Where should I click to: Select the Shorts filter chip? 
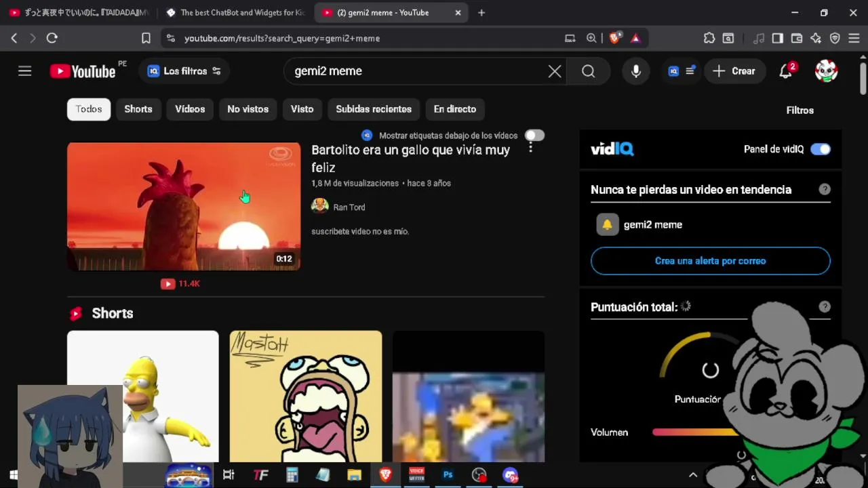[x=138, y=109]
